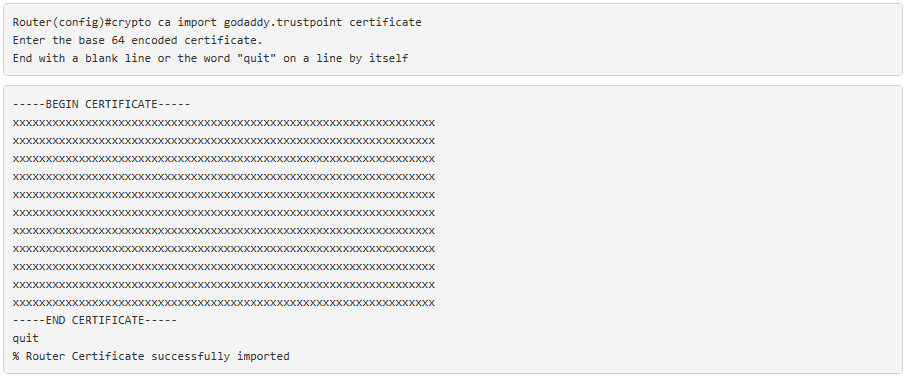Click the 'End with a blank line' instruction
The height and width of the screenshot is (378, 909).
82,59
